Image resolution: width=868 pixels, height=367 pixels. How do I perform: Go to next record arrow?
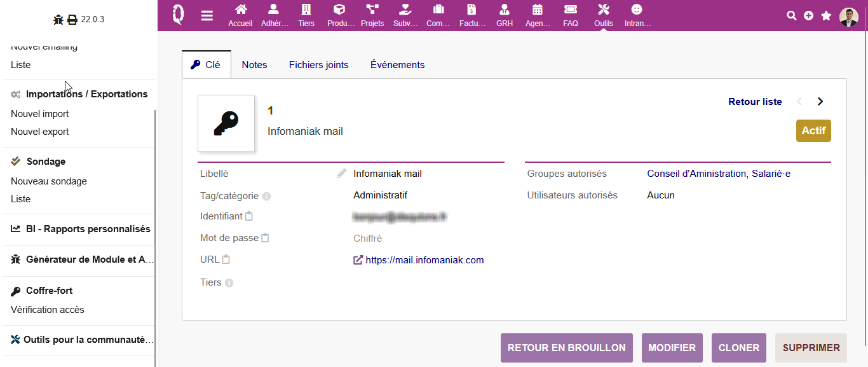[820, 102]
